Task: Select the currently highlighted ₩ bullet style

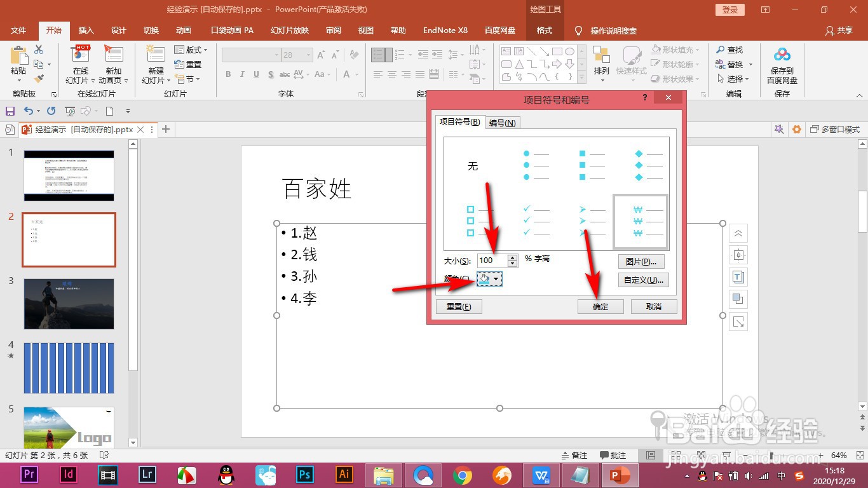Action: coord(640,220)
